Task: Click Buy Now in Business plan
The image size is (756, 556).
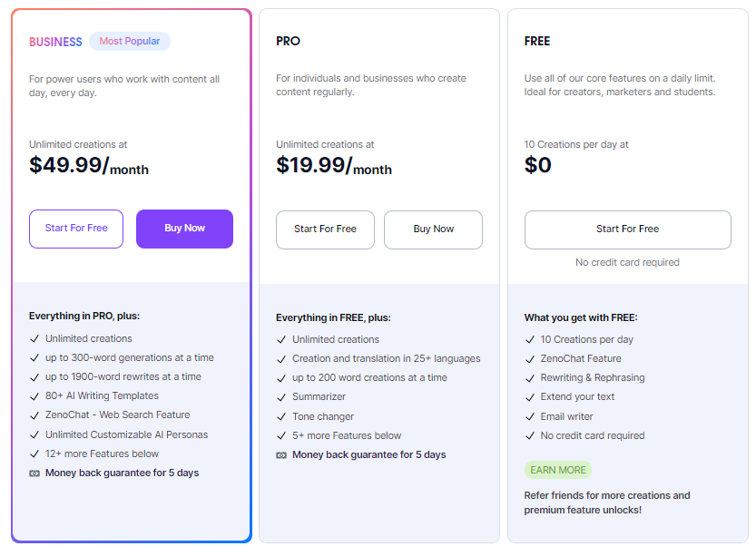Action: coord(184,229)
